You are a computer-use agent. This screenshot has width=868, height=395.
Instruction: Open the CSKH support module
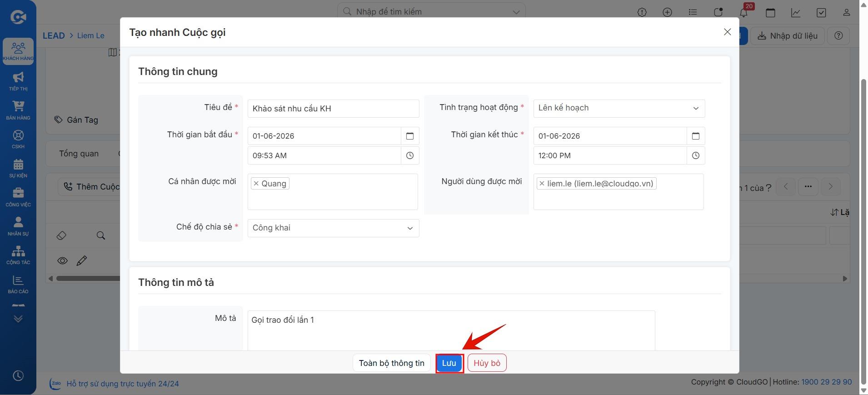(18, 139)
